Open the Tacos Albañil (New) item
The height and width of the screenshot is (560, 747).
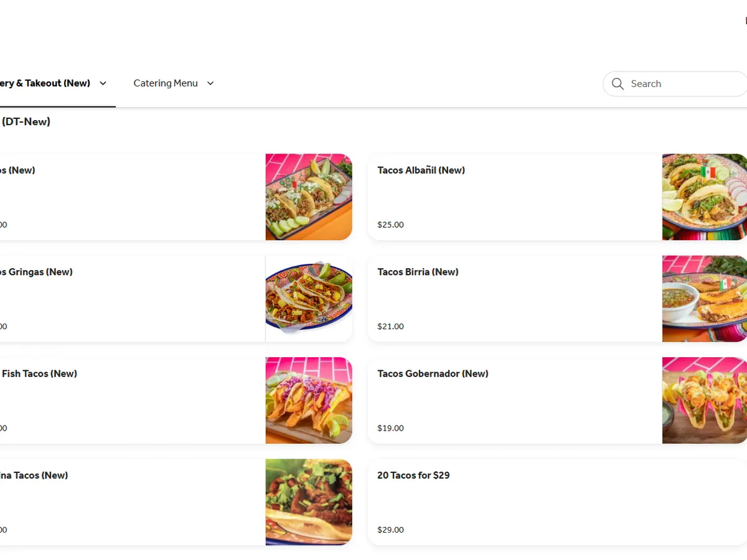pos(421,170)
